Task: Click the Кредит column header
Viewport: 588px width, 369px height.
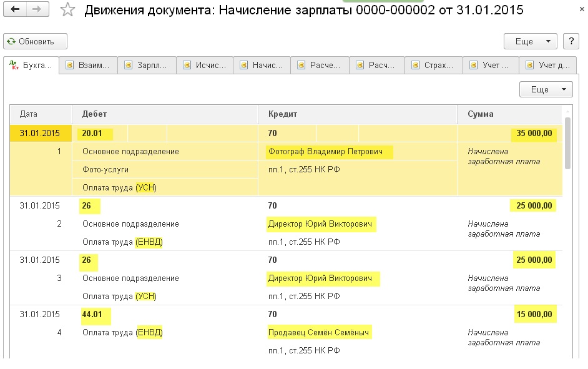Action: pyautogui.click(x=358, y=114)
